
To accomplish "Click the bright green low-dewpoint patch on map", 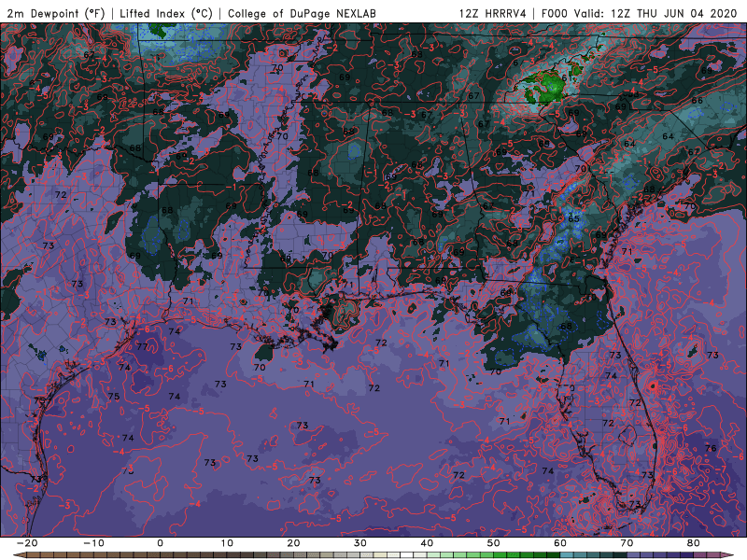I will pyautogui.click(x=548, y=87).
